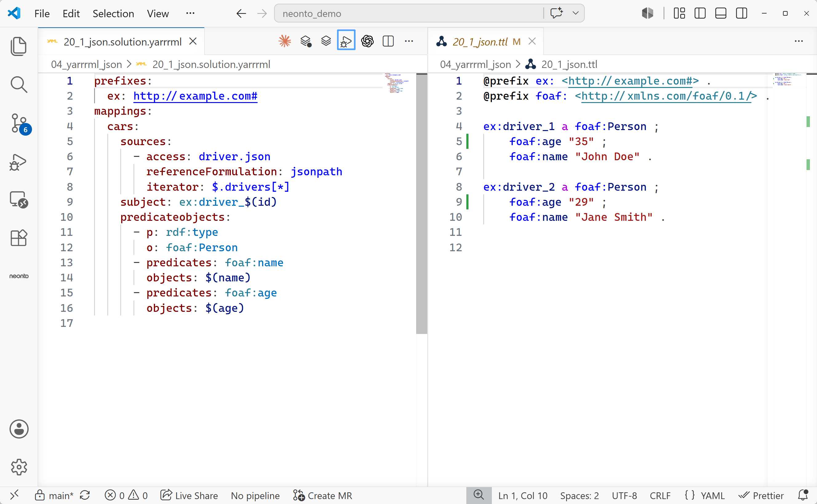Change the YAML language mode in status bar
The height and width of the screenshot is (504, 817).
coord(713,496)
